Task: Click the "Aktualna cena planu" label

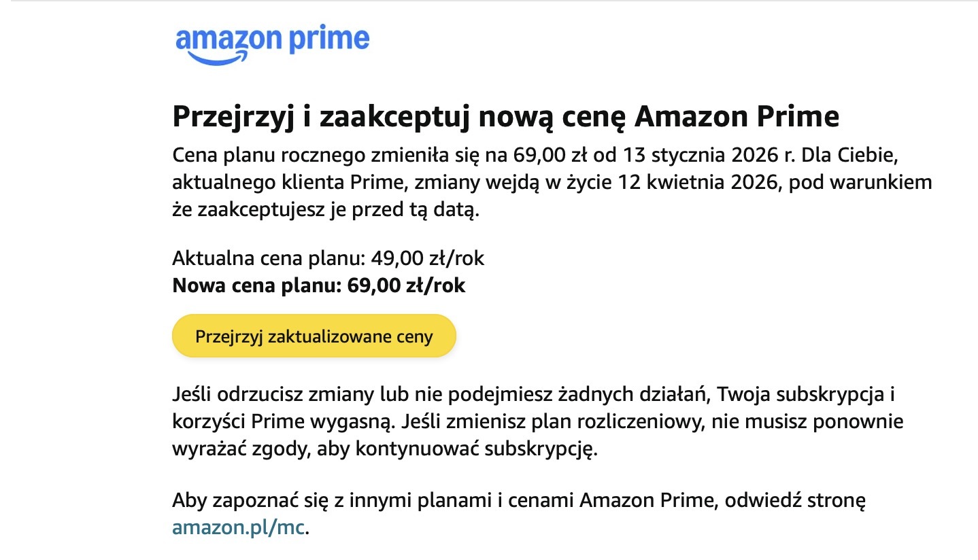Action: 269,258
